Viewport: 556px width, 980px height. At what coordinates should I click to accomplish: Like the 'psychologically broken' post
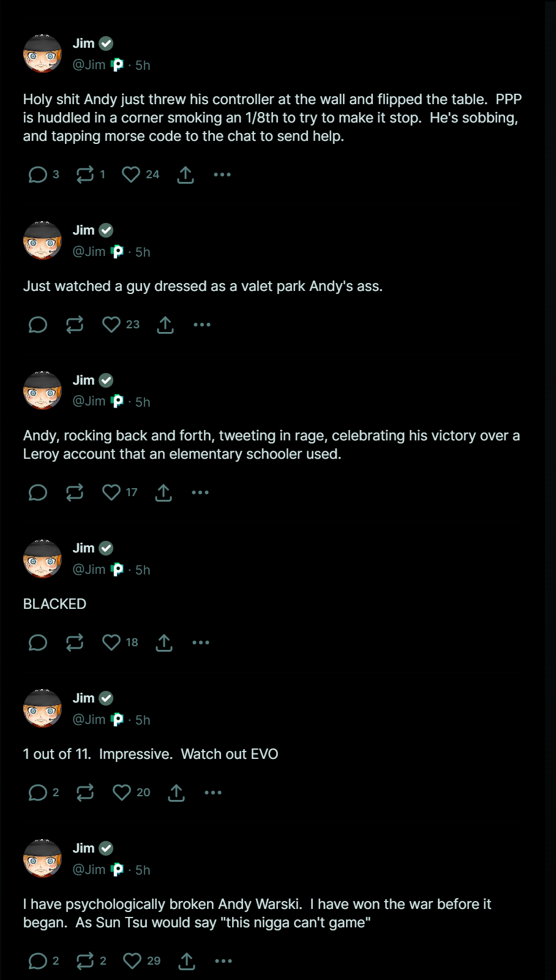(132, 961)
